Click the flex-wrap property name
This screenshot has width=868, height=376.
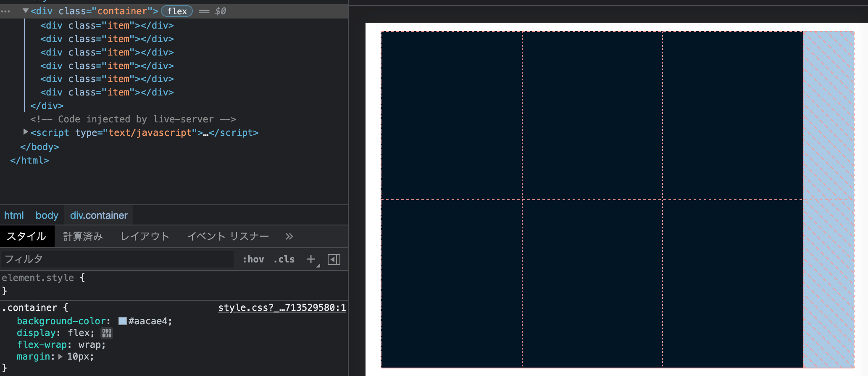pyautogui.click(x=42, y=345)
